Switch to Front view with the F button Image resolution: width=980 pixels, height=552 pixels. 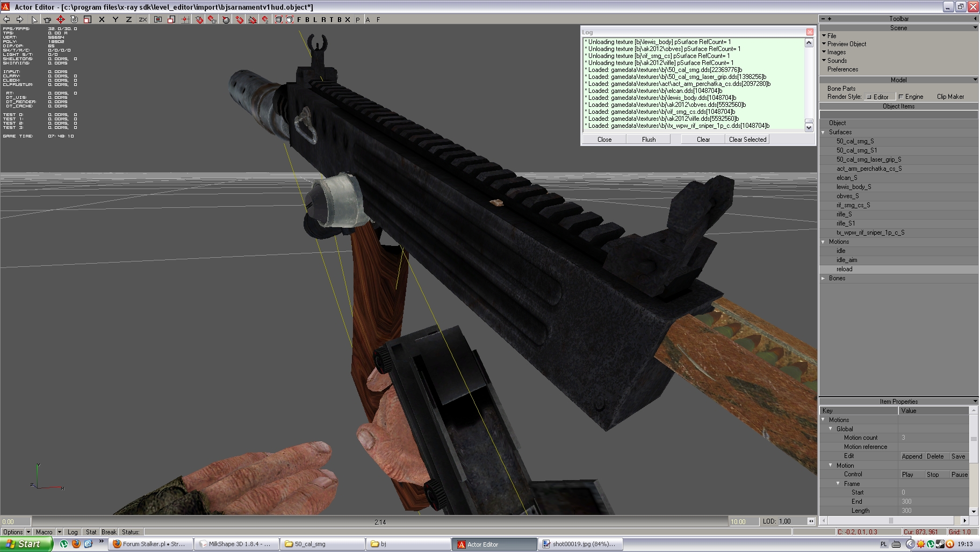299,19
